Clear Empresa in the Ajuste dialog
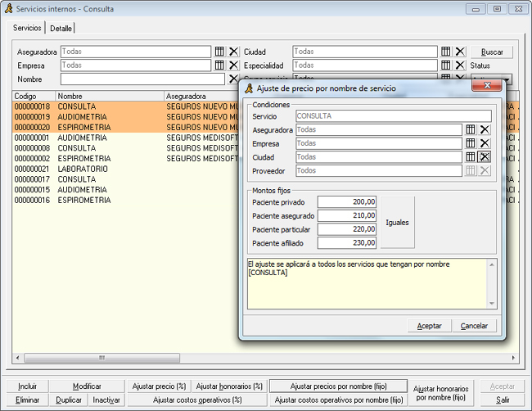Viewport: 532px width, 411px height. (x=485, y=143)
